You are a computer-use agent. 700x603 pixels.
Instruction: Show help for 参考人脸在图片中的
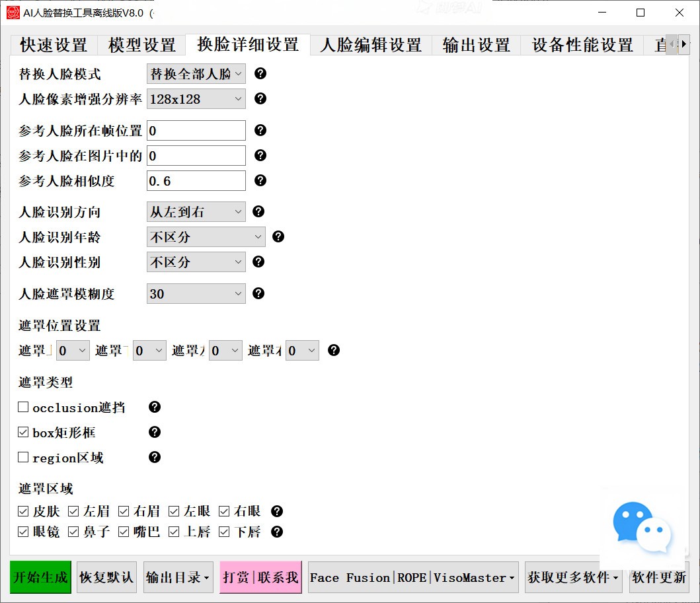pyautogui.click(x=260, y=155)
